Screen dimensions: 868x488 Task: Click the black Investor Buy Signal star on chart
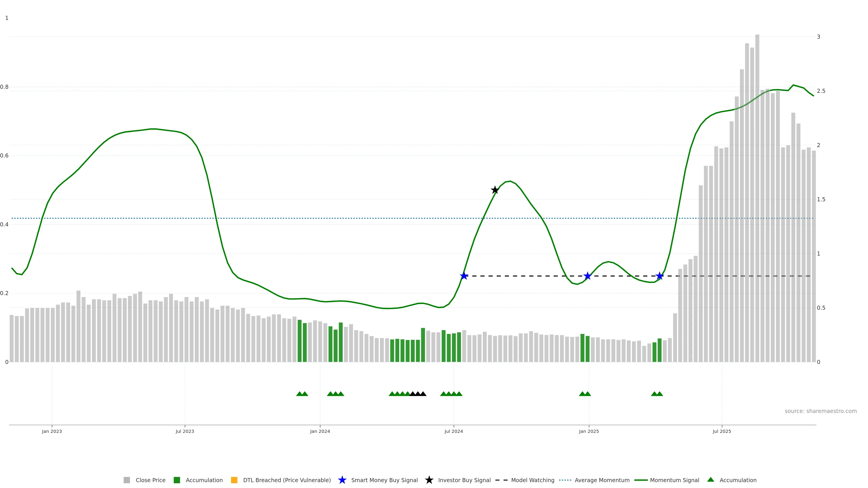pos(495,190)
